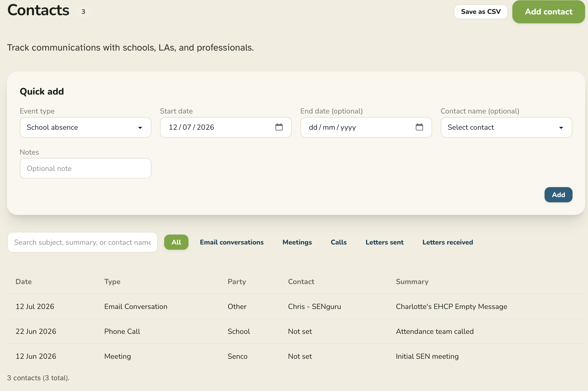Click the Contacts page heading
Viewport: 588px width, 391px height.
tap(38, 10)
